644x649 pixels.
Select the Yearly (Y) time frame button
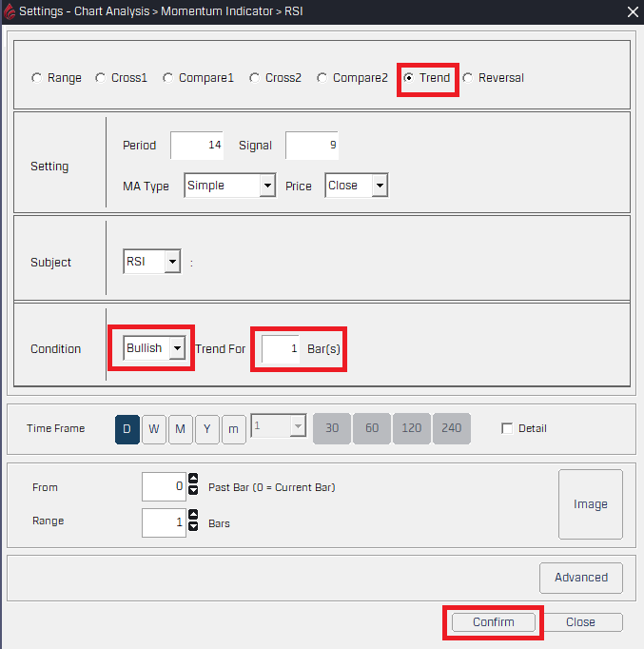206,429
